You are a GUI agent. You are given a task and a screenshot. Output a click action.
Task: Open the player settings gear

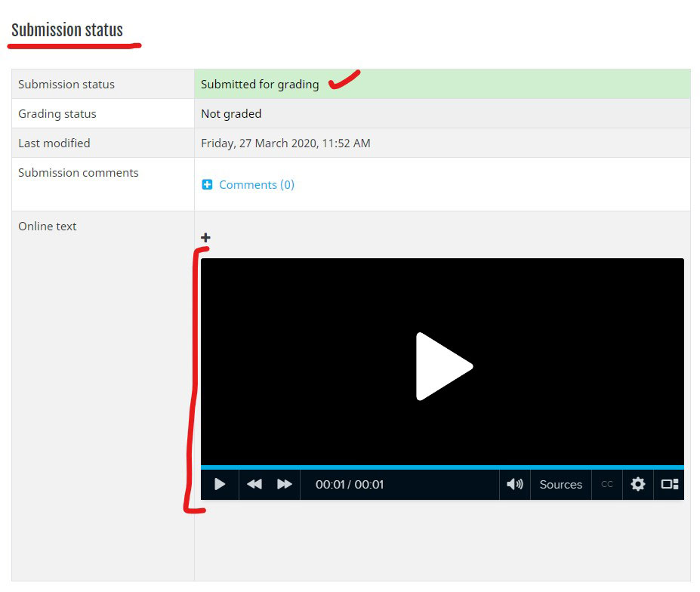(x=637, y=485)
